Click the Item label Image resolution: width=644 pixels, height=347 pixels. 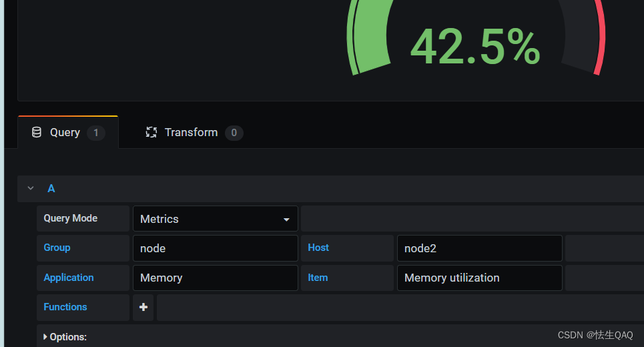[318, 278]
